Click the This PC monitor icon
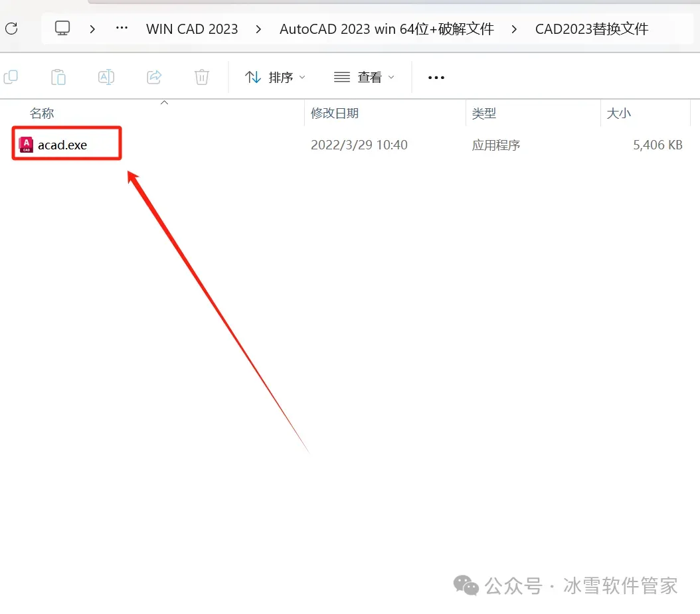Image resolution: width=700 pixels, height=614 pixels. (62, 29)
